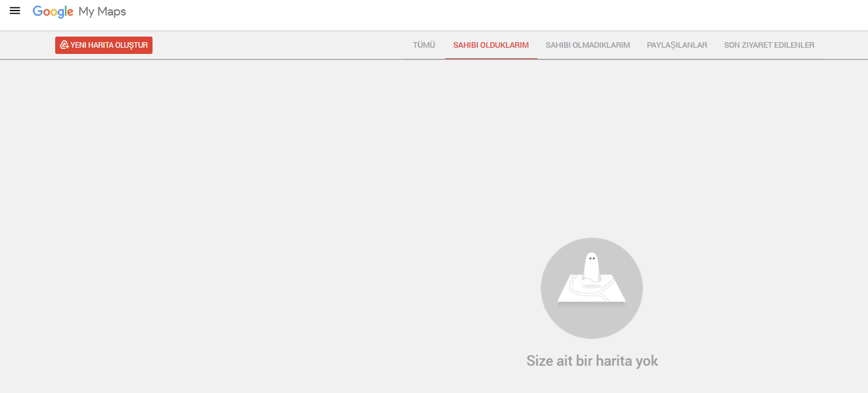868x393 pixels.
Task: Click the word Maps in header
Action: 111,12
